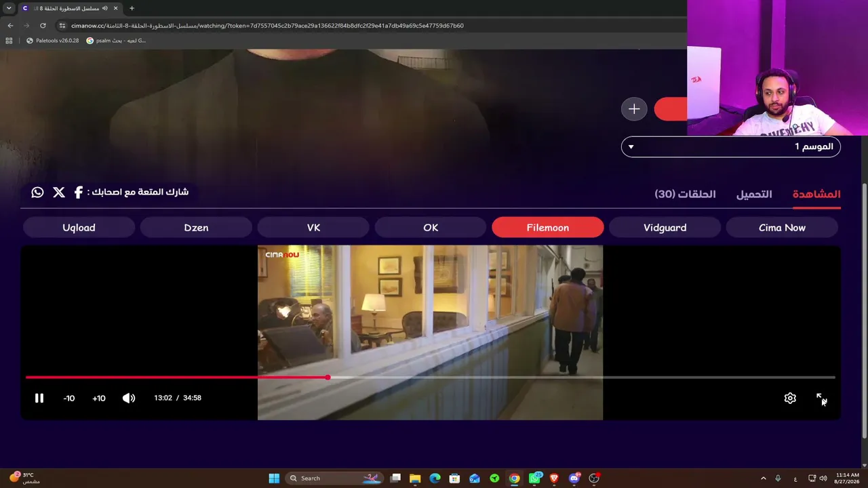
Task: Open Microsoft Edge from the taskbar
Action: pyautogui.click(x=435, y=479)
